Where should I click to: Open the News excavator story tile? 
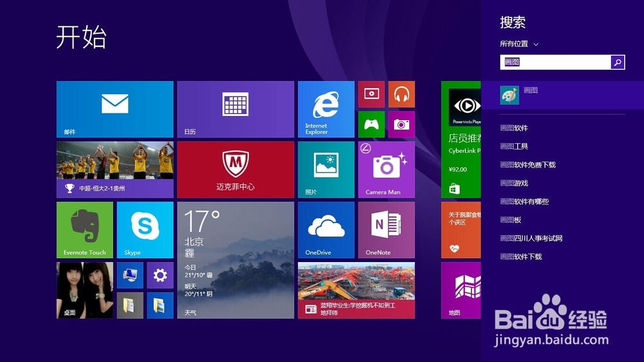pyautogui.click(x=357, y=291)
